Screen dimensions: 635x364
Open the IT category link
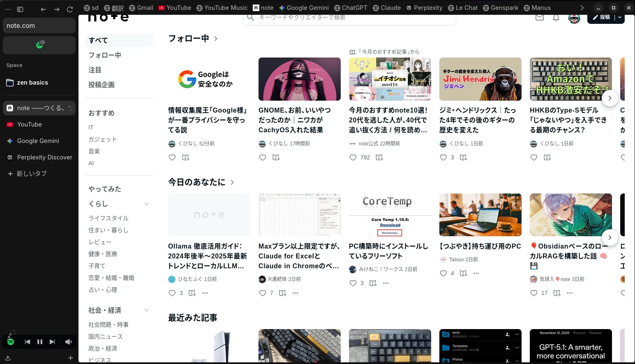pos(91,127)
